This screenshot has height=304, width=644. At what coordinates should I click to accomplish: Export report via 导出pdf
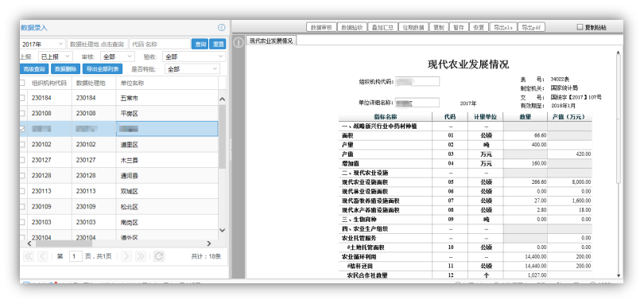click(531, 27)
